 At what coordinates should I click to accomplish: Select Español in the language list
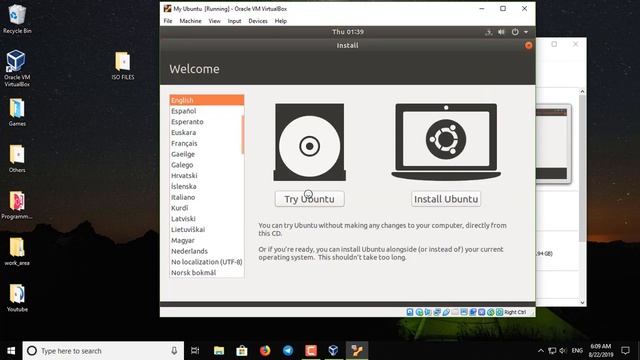point(207,111)
